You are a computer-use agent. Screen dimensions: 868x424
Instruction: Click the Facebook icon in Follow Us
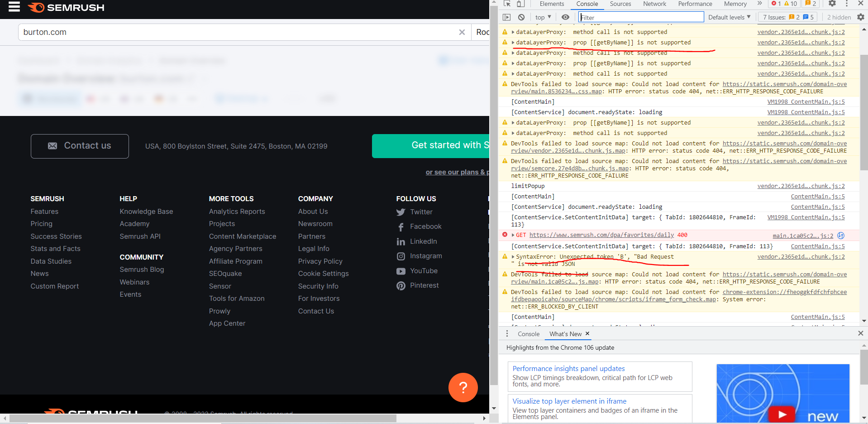401,227
